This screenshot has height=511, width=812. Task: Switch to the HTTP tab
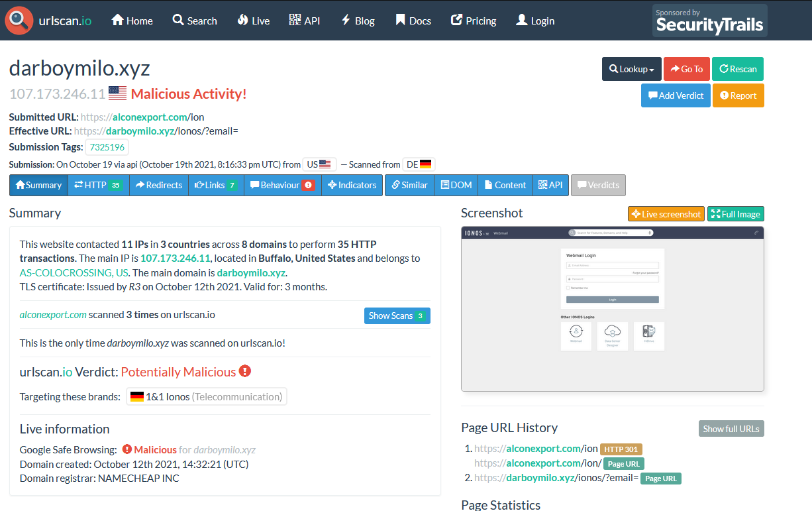pyautogui.click(x=98, y=185)
